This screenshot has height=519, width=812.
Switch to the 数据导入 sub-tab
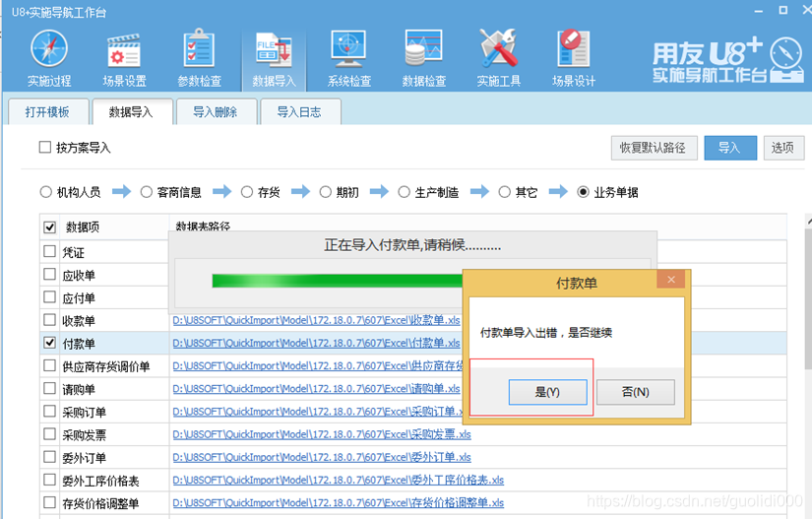point(132,111)
